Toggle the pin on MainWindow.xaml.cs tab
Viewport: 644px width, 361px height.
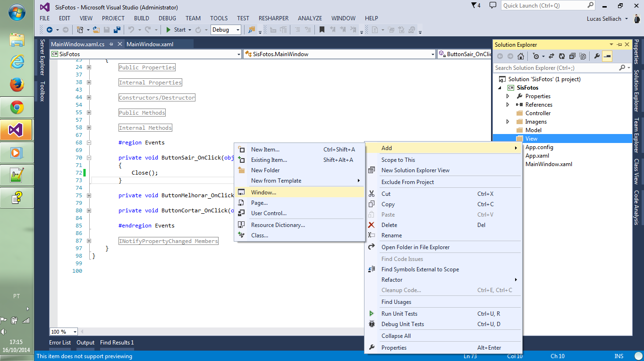(111, 44)
